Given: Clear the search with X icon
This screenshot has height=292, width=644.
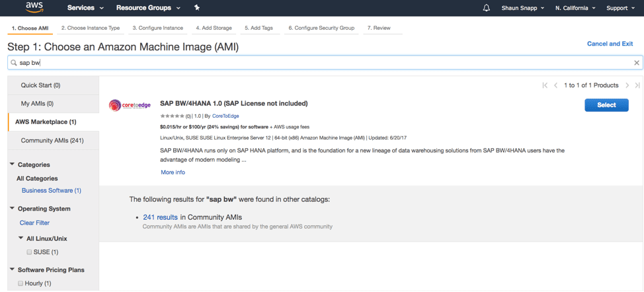Looking at the screenshot, I should 637,63.
